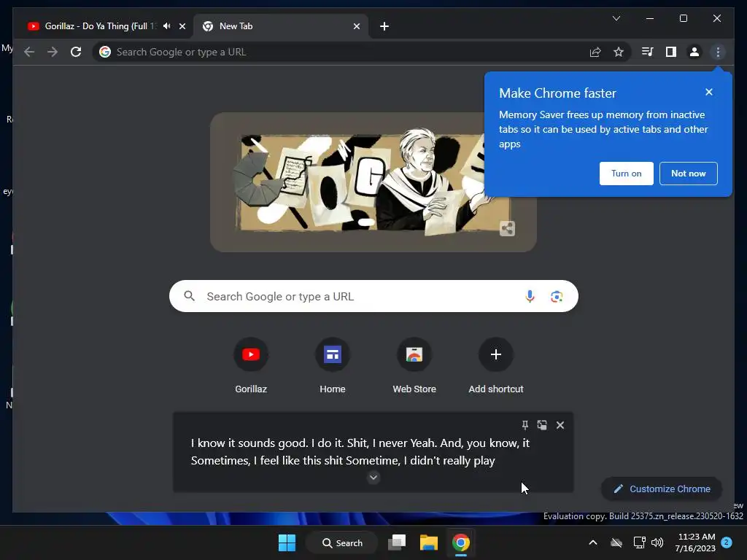Search by image with Google Lens
Image resolution: width=747 pixels, height=560 pixels.
pyautogui.click(x=557, y=297)
